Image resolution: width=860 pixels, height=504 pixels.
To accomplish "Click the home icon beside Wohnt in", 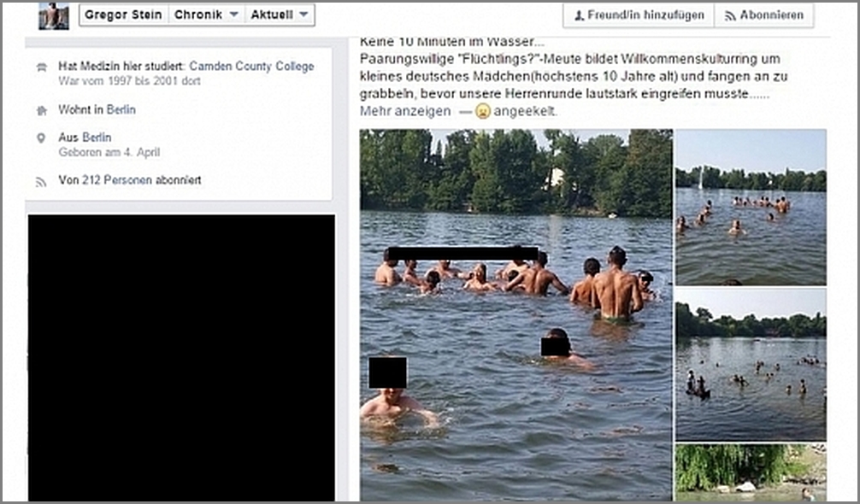I will (x=41, y=111).
